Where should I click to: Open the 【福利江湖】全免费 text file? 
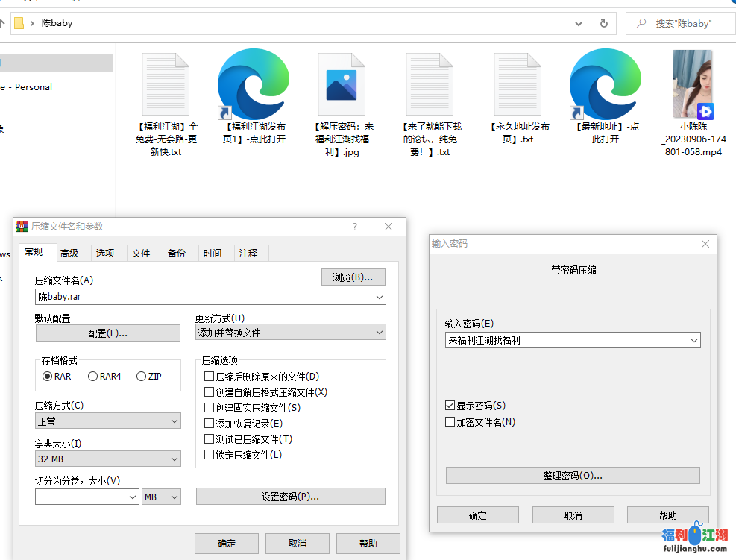[166, 84]
